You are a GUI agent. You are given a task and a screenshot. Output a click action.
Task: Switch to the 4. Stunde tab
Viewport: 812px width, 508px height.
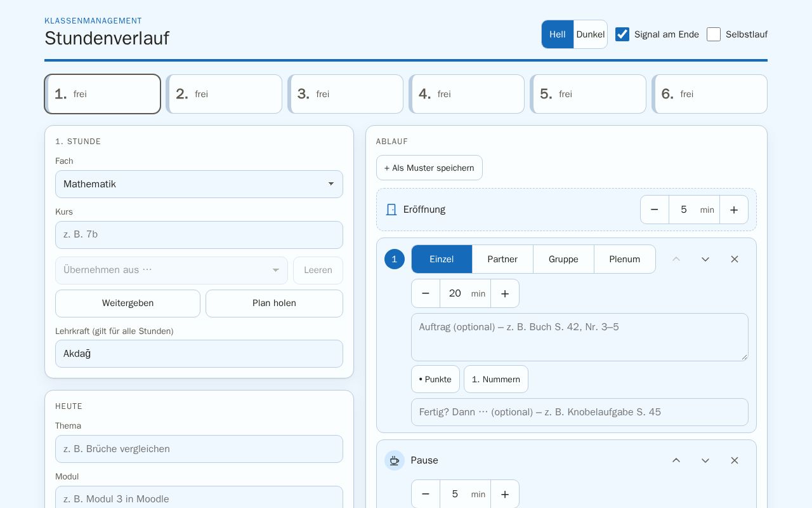tap(466, 94)
